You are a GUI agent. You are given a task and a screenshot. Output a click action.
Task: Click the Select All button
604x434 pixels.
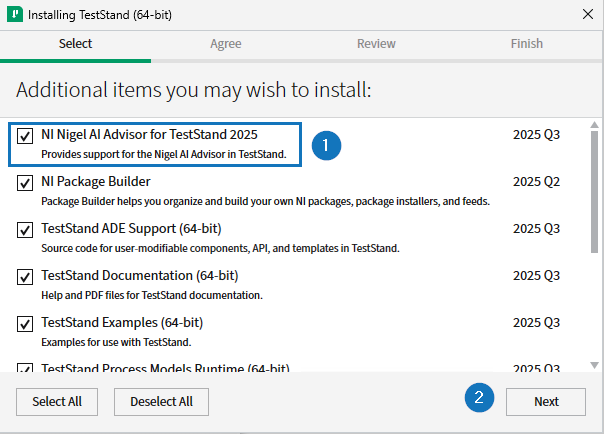(57, 402)
